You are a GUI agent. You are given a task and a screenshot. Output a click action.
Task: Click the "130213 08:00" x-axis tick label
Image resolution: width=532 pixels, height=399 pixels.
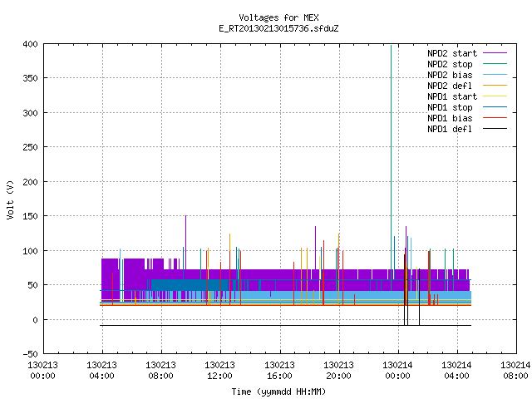pos(160,371)
